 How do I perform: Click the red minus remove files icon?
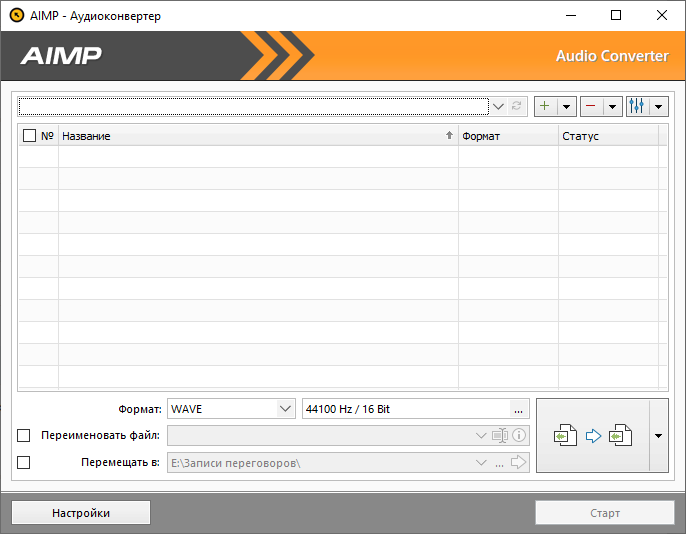(591, 106)
